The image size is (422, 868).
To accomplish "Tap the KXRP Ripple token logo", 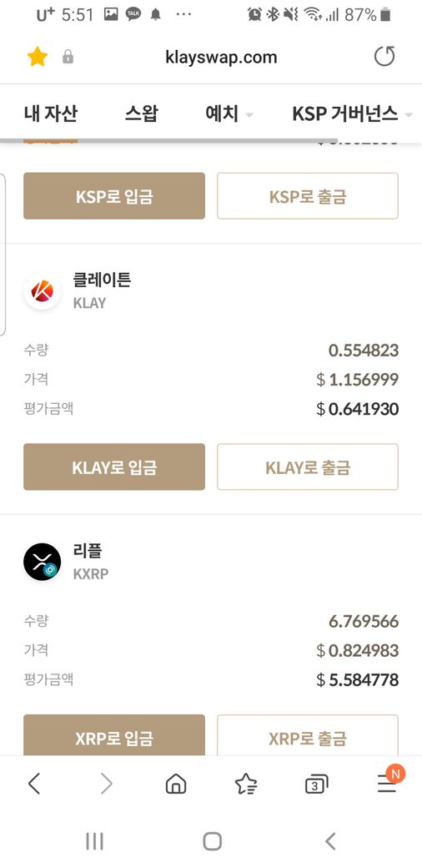I will coord(42,562).
